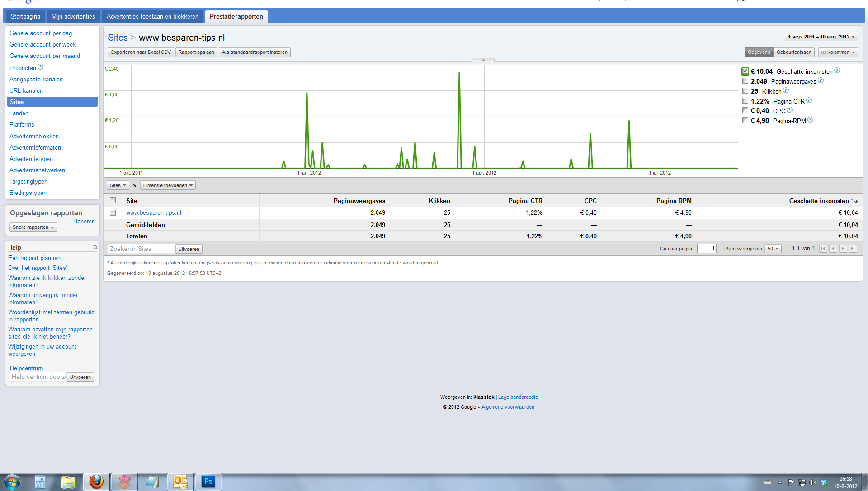Click help icon beside Paginaweergaves metric

pyautogui.click(x=821, y=80)
